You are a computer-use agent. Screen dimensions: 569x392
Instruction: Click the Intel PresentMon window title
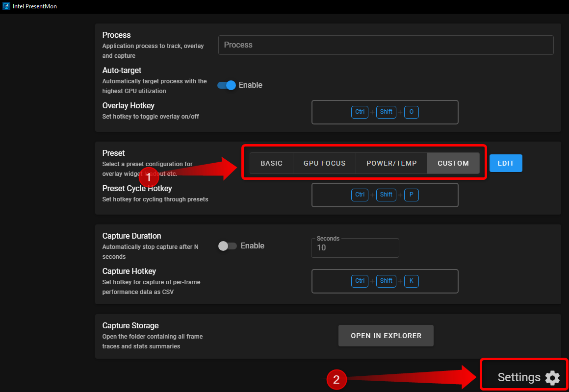34,6
